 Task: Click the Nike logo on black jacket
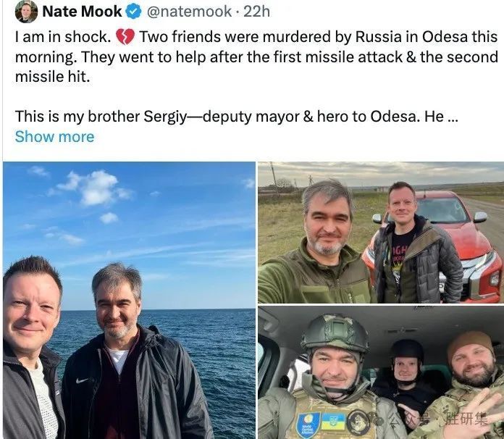point(83,380)
